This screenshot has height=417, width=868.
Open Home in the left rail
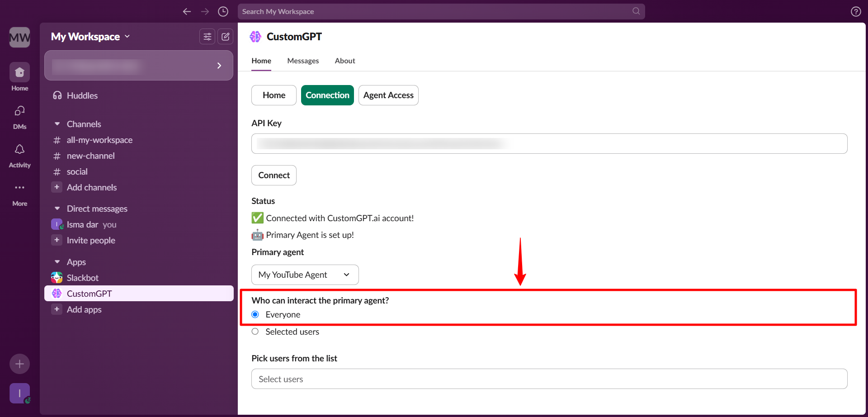tap(20, 77)
